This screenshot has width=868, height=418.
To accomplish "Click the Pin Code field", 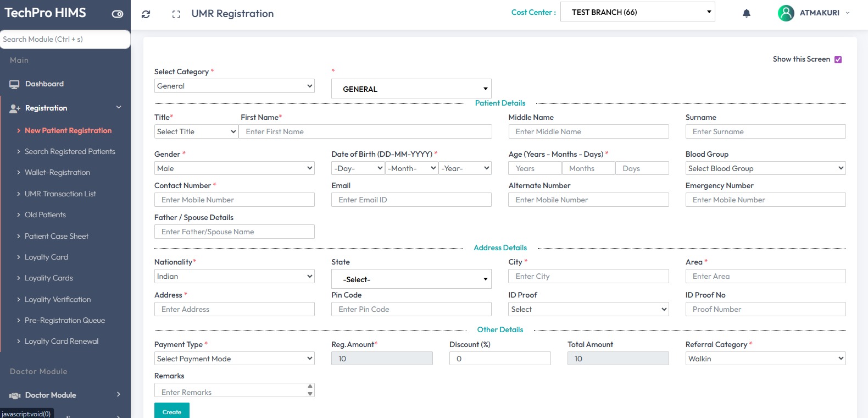I will click(x=411, y=309).
